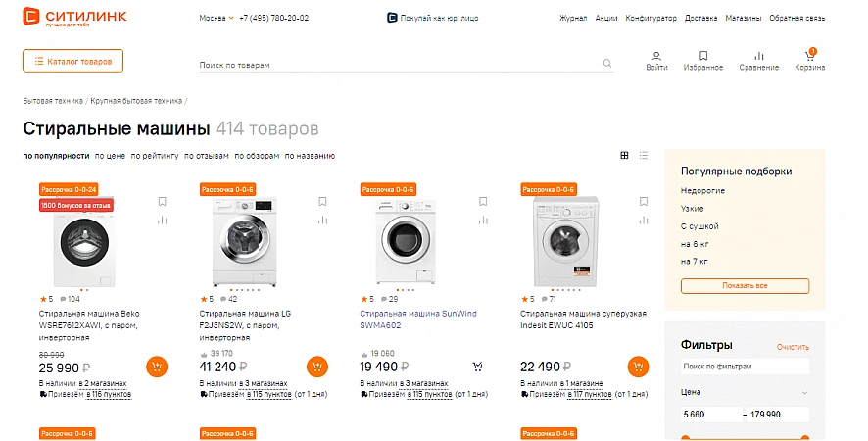
Task: Clear filters with Очистить link
Action: (x=793, y=347)
